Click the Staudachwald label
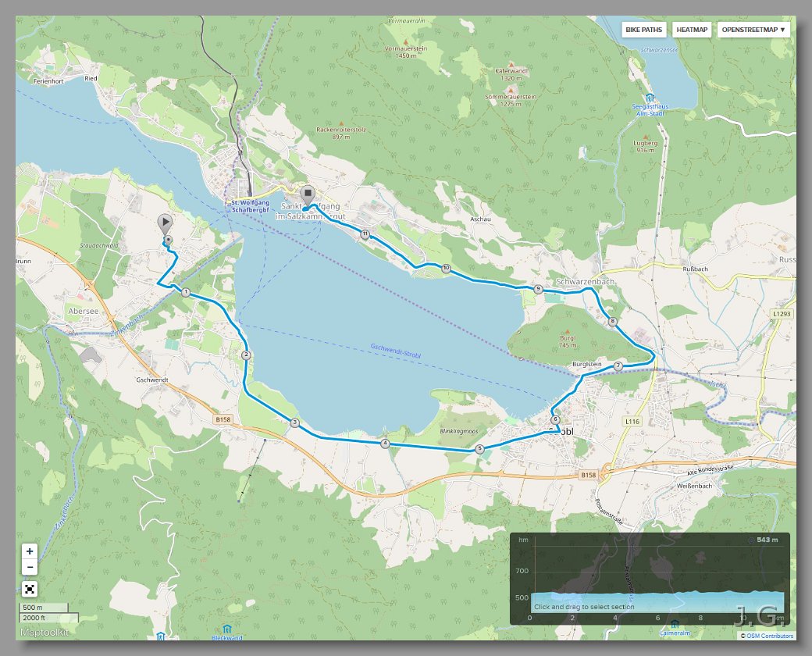 [x=99, y=246]
